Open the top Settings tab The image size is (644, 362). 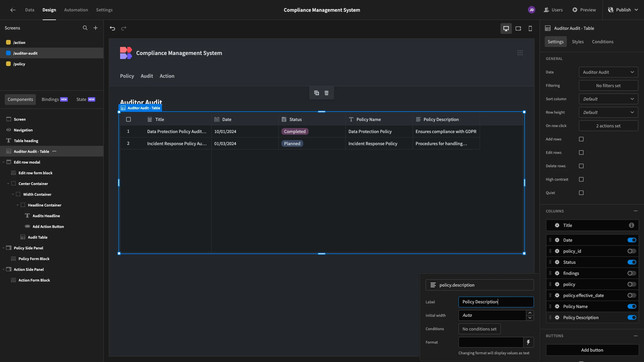tap(104, 10)
